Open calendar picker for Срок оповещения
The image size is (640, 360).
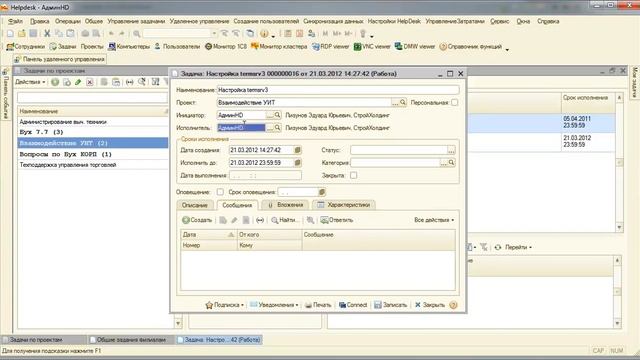pyautogui.click(x=322, y=192)
